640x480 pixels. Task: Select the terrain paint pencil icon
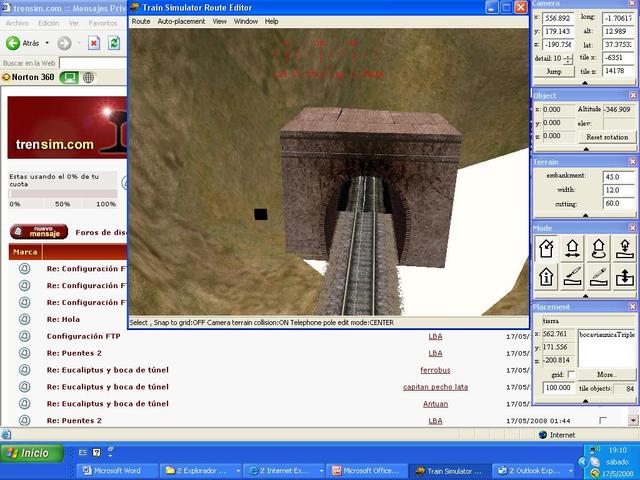tap(598, 276)
